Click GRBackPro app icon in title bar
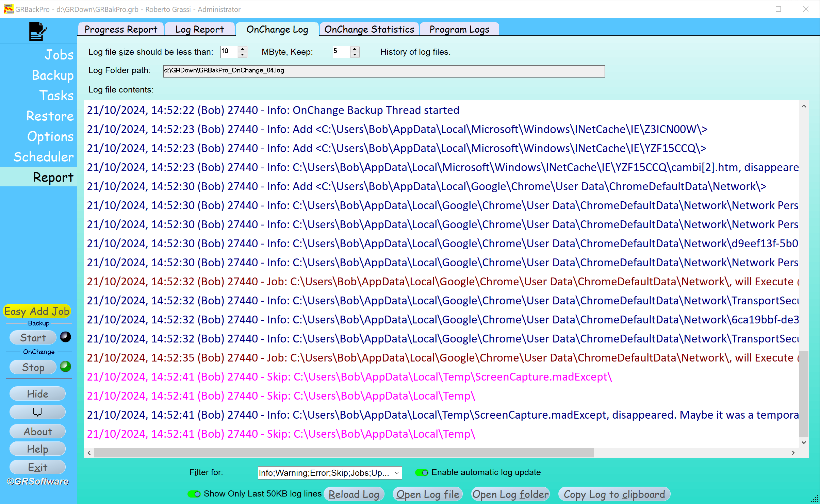Image resolution: width=820 pixels, height=504 pixels. pos(8,9)
